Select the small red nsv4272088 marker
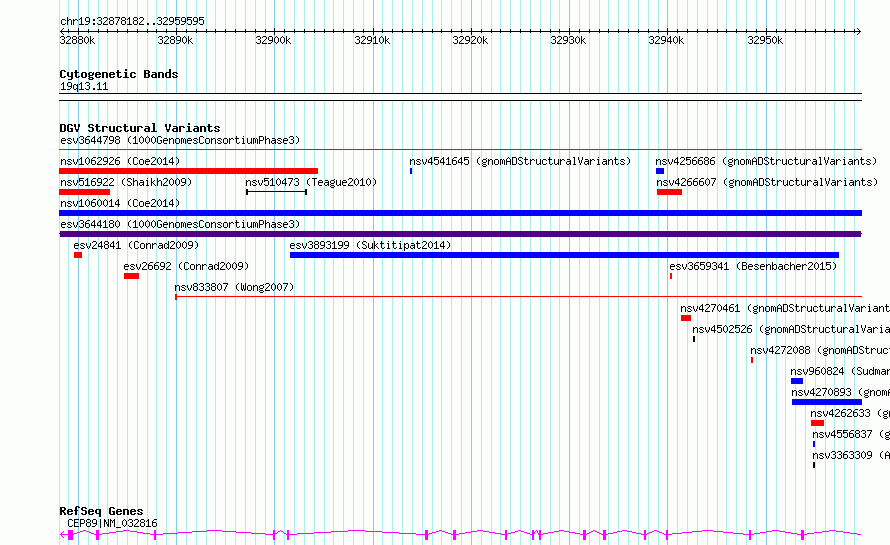This screenshot has width=890, height=545. click(x=752, y=360)
